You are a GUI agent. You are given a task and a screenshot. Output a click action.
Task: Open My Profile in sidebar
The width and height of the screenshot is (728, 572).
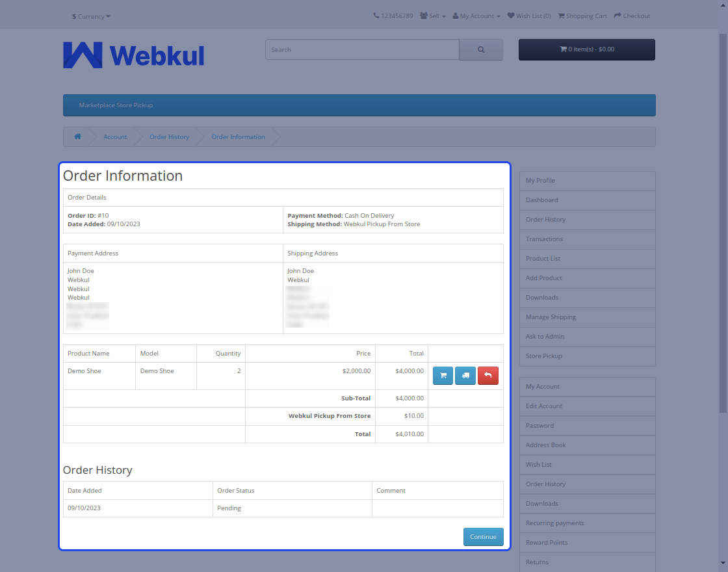point(588,181)
